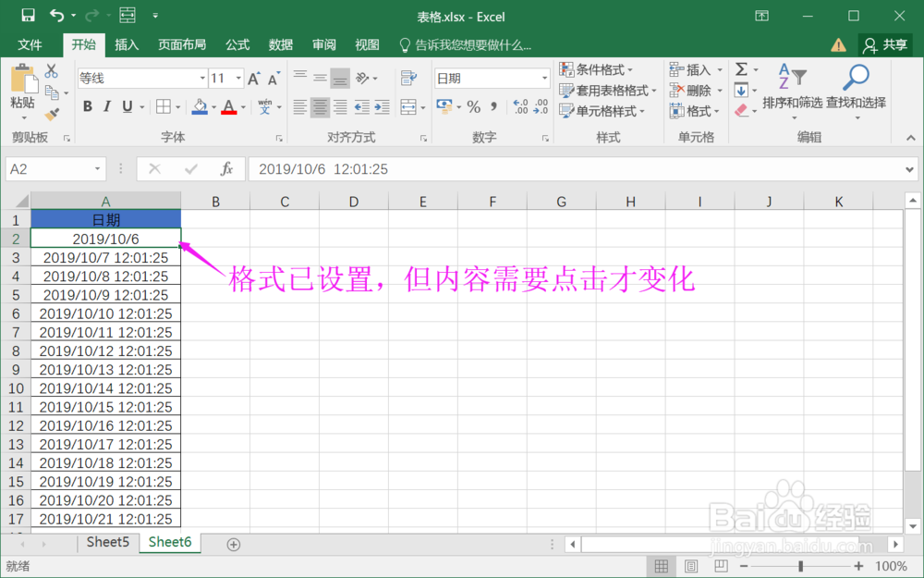Apply the accounting number format icon
Screen dimensions: 924x578
click(x=444, y=106)
